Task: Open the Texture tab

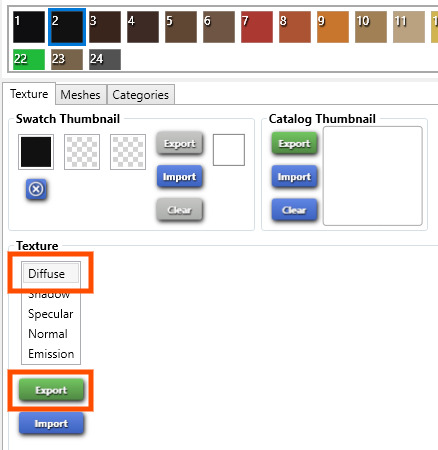Action: (29, 94)
